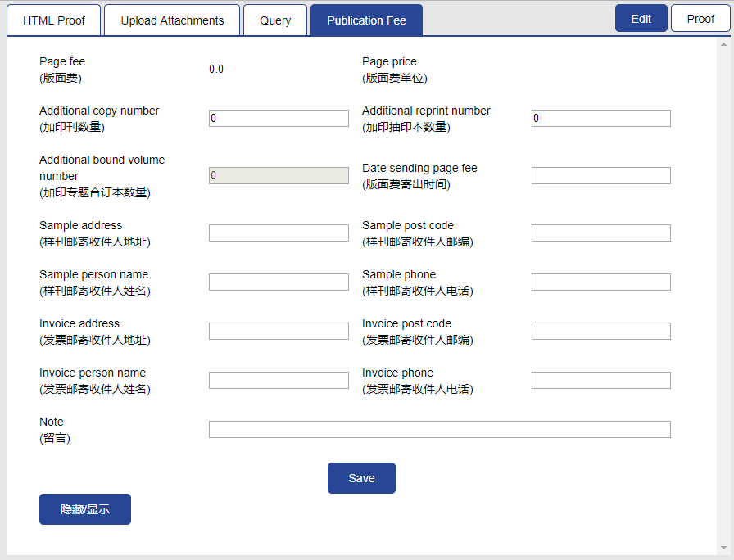Focus the Sample person name field
734x560 pixels.
point(279,282)
